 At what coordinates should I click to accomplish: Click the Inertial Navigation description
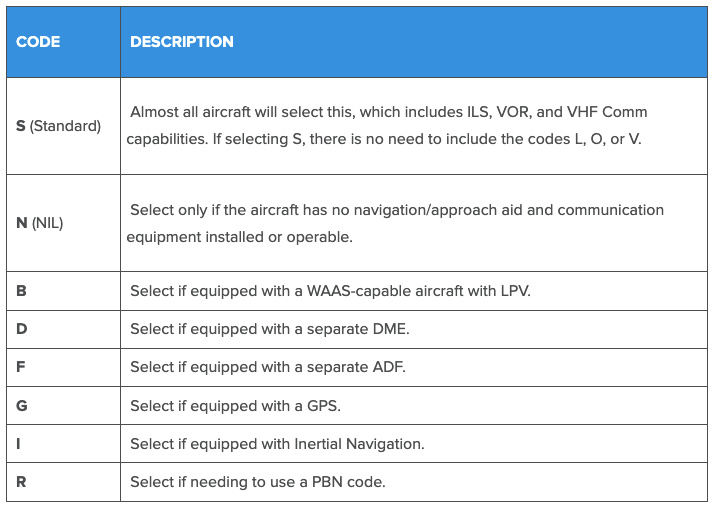277,444
